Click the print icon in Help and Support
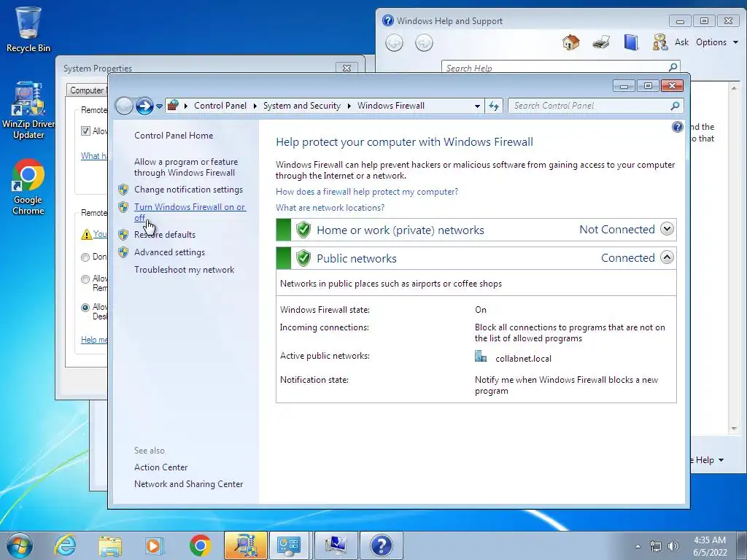 (x=601, y=42)
